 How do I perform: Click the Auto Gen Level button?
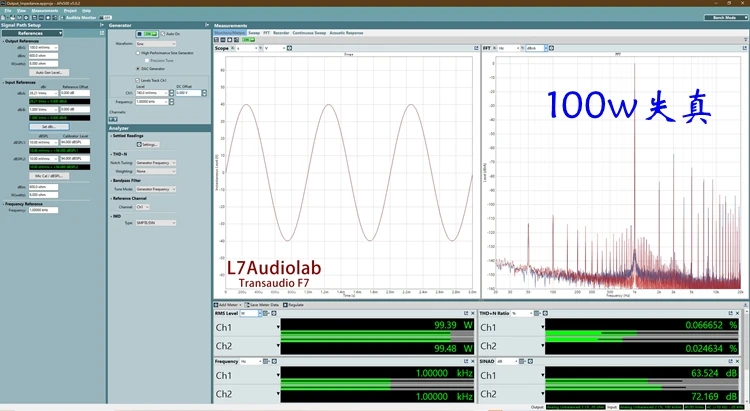pos(49,73)
